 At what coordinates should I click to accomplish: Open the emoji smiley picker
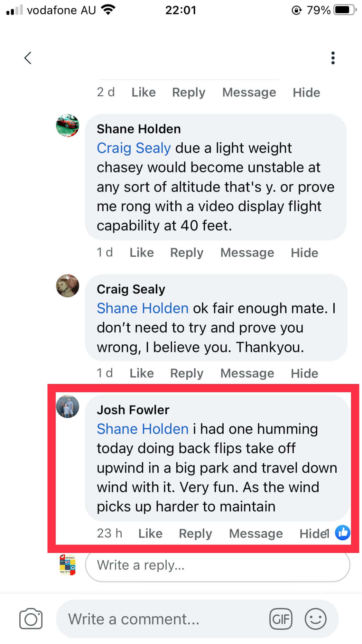pyautogui.click(x=315, y=619)
